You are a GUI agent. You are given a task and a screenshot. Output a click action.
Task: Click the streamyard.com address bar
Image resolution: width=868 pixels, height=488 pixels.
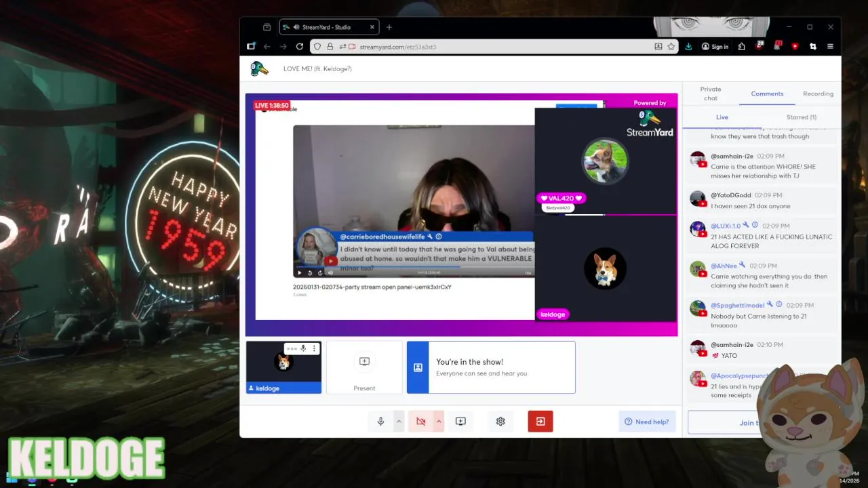pyautogui.click(x=495, y=47)
